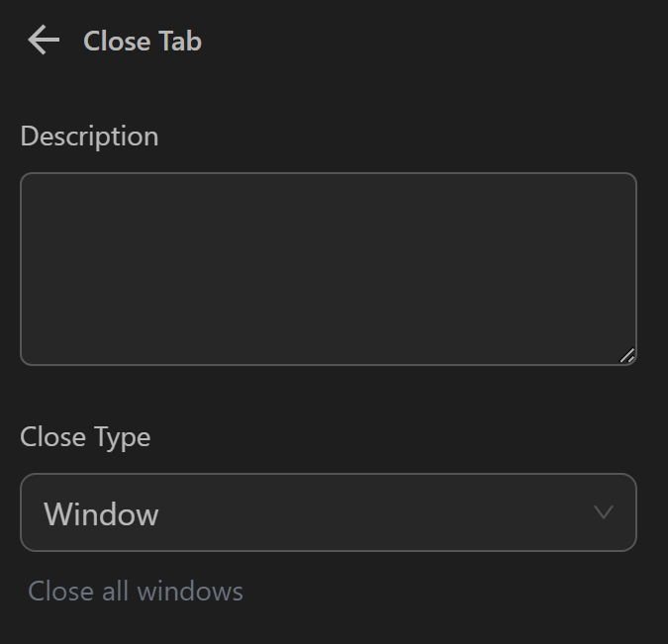Grab the corner grip of Description box

coord(627,355)
